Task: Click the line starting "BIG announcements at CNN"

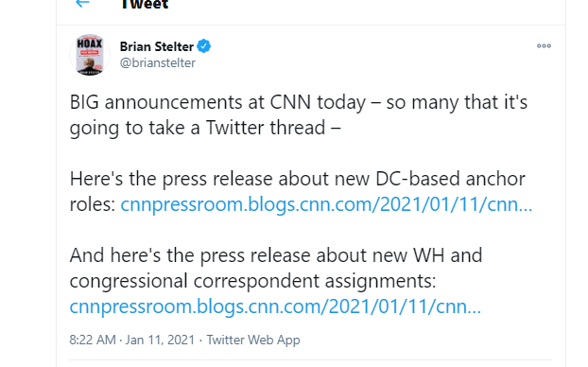Action: [299, 102]
